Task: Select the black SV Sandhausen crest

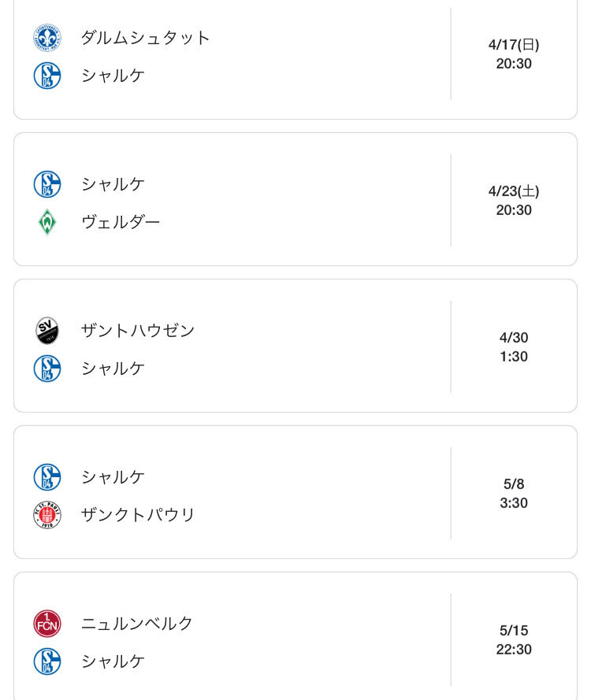Action: click(47, 331)
